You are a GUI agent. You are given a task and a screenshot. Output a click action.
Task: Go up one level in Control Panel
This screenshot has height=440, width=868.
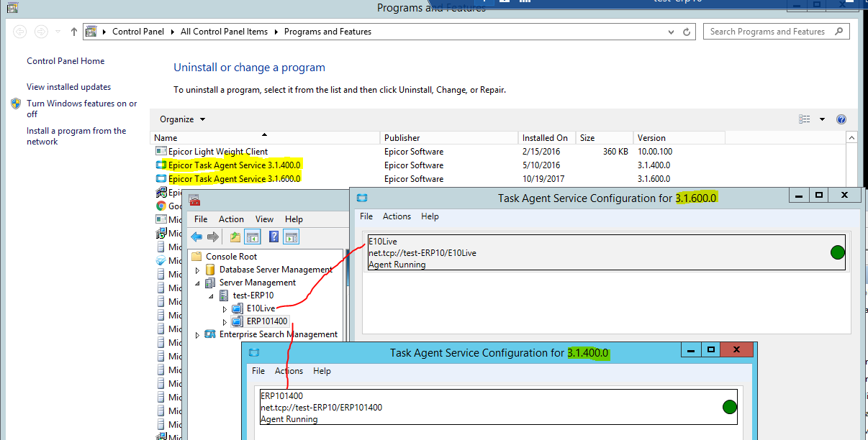tap(74, 32)
